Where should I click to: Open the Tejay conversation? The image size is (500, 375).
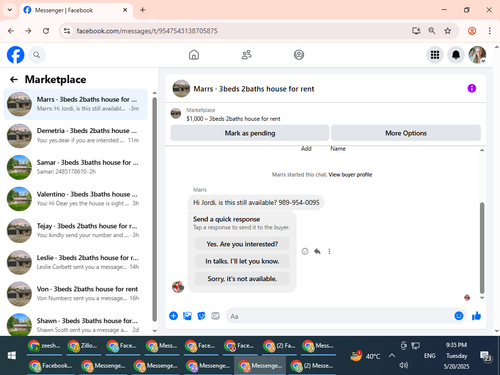tap(75, 231)
